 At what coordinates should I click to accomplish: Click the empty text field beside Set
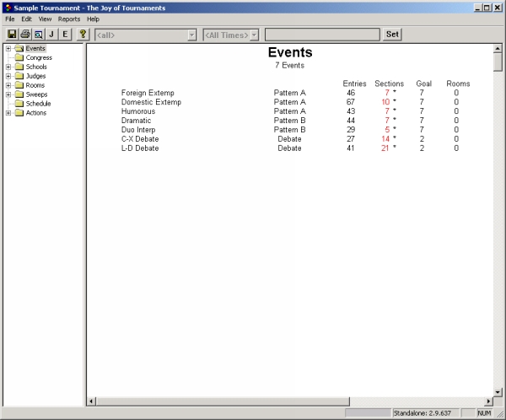pos(322,35)
